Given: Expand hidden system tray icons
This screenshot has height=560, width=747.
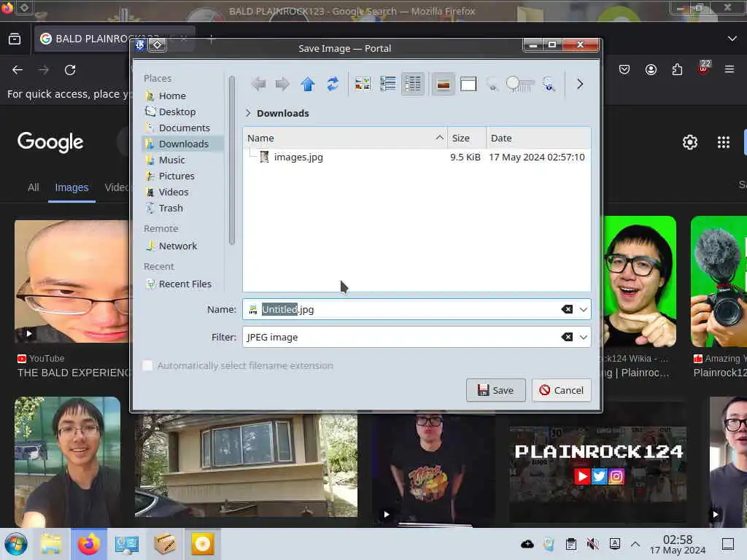Looking at the screenshot, I should pyautogui.click(x=635, y=544).
